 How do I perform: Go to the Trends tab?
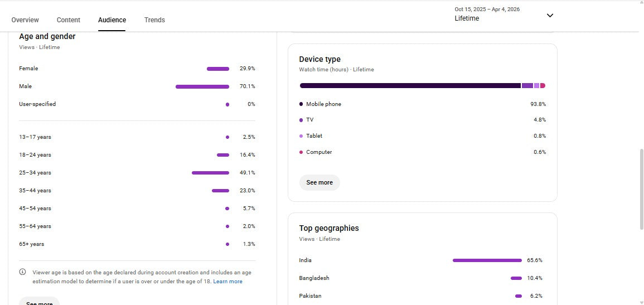[x=154, y=20]
